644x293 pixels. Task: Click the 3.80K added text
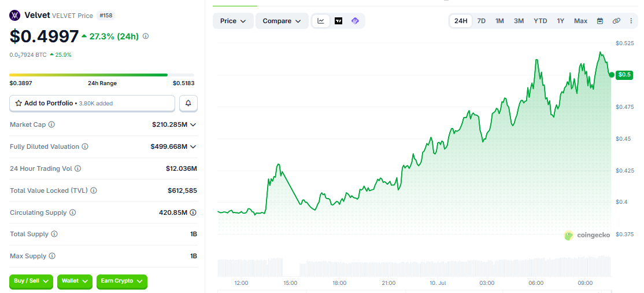(x=95, y=104)
